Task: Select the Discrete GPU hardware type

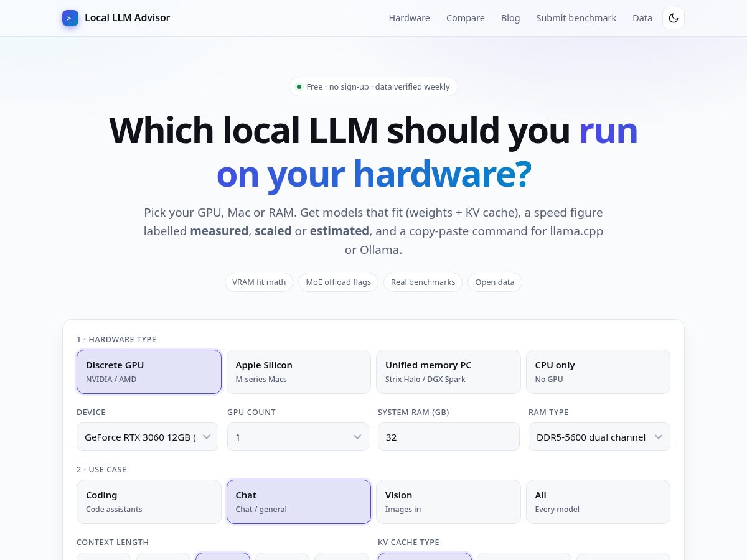Action: coord(149,371)
